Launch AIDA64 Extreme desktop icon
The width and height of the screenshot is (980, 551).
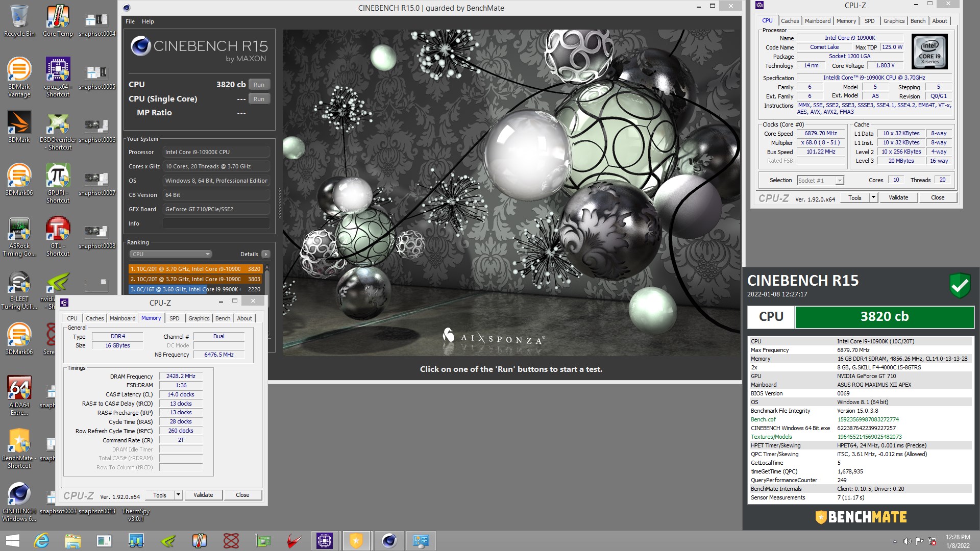click(x=19, y=396)
